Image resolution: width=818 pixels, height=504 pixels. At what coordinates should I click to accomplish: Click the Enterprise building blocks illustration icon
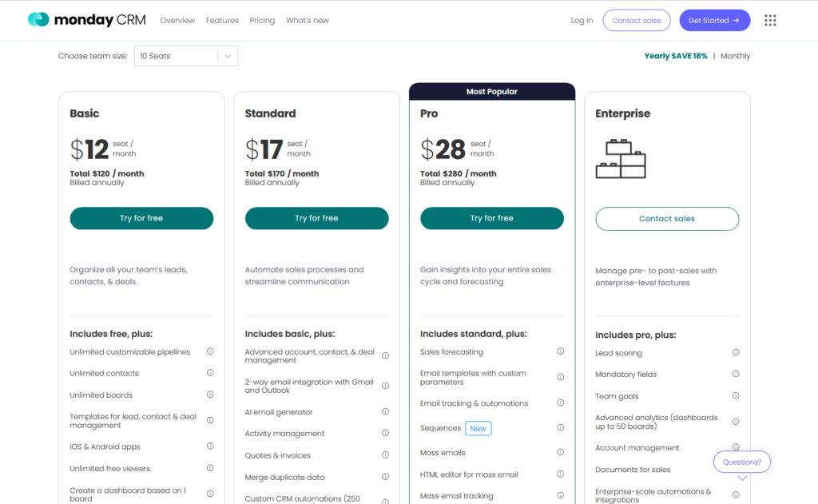(x=621, y=158)
